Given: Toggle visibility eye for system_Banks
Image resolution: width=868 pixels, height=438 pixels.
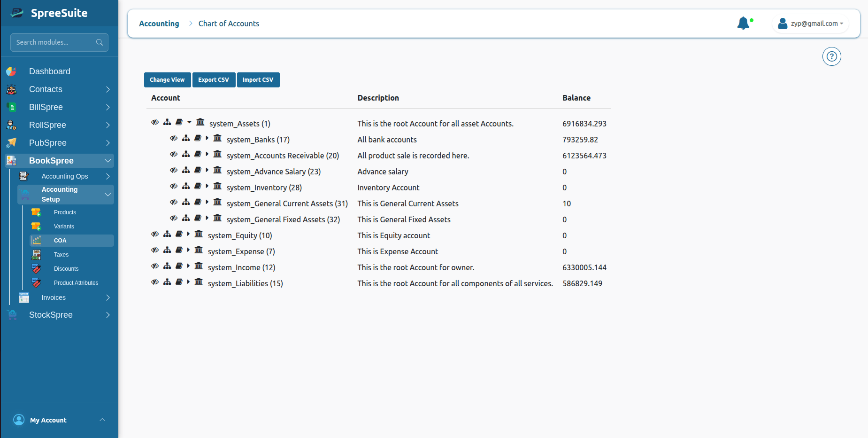Looking at the screenshot, I should click(x=174, y=138).
